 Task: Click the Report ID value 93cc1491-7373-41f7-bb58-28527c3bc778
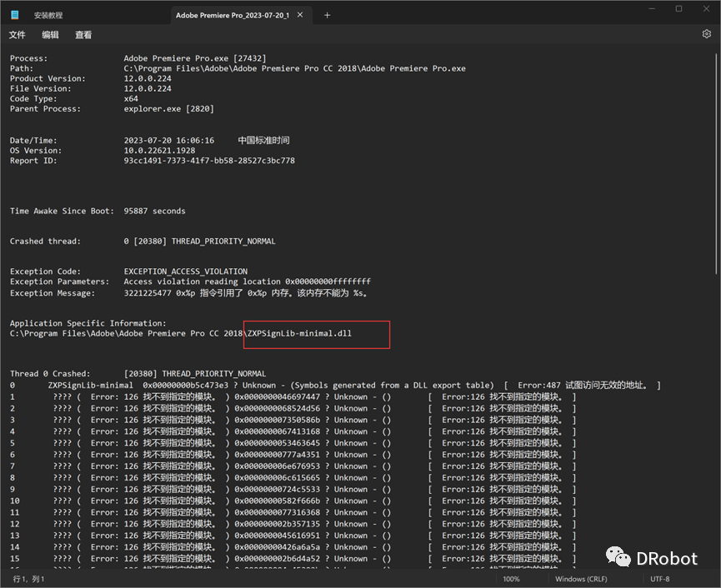tap(209, 161)
